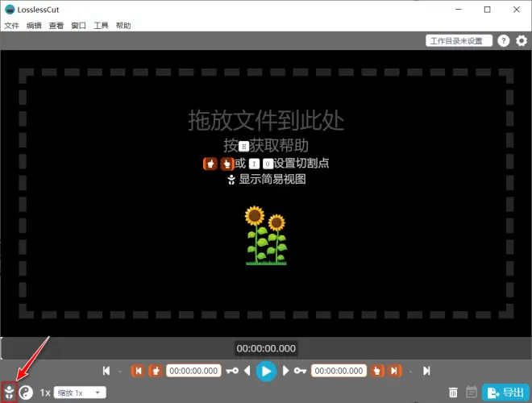The height and width of the screenshot is (403, 532).
Task: Open the 文件 menu
Action: pos(11,26)
